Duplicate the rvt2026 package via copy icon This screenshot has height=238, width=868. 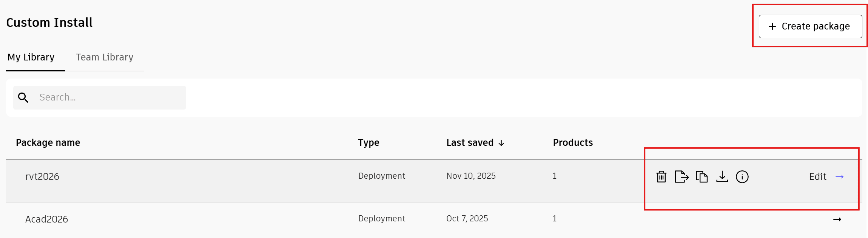pyautogui.click(x=701, y=176)
